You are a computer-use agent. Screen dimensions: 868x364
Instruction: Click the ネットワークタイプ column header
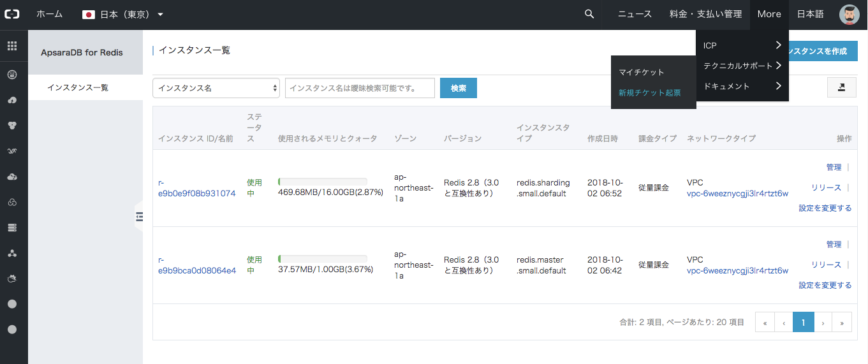[721, 138]
